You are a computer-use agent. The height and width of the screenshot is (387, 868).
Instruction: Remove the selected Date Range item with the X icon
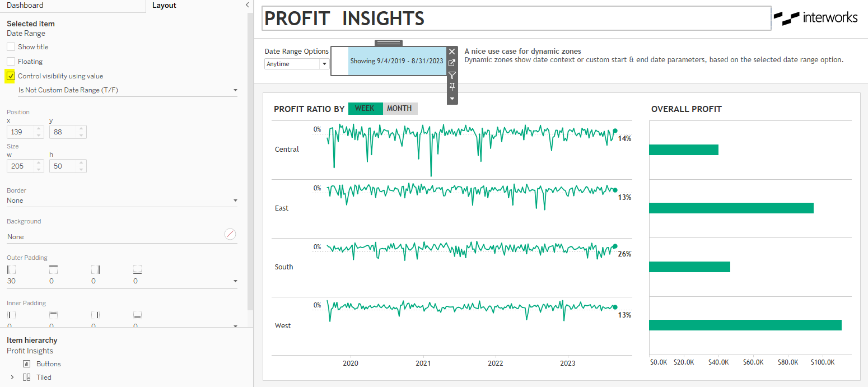[452, 52]
